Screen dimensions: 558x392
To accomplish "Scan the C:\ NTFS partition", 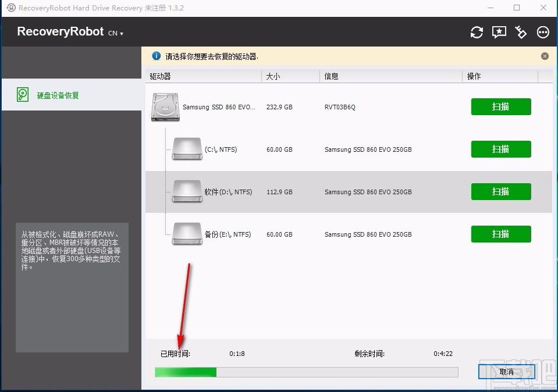I will (x=501, y=149).
